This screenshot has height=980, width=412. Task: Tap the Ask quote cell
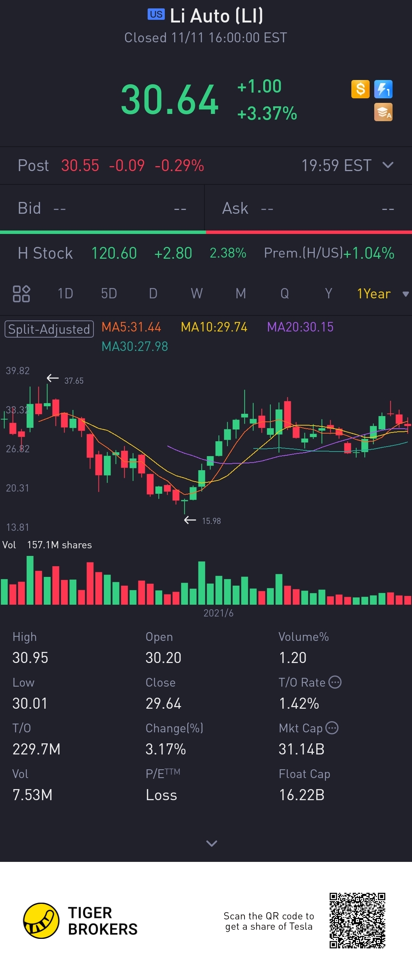(x=308, y=208)
